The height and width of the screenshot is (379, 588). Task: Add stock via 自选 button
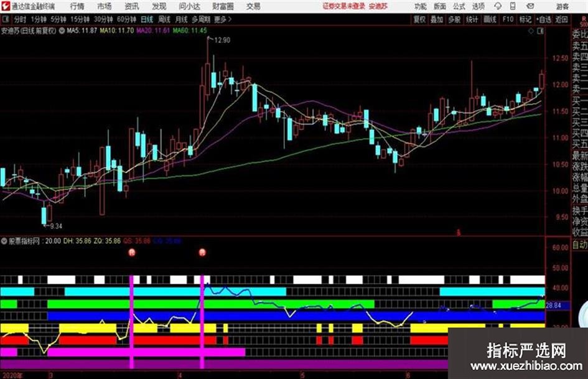[x=544, y=19]
